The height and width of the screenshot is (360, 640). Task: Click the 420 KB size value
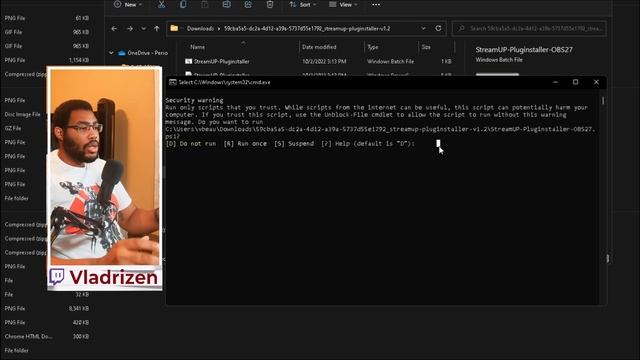pyautogui.click(x=81, y=322)
